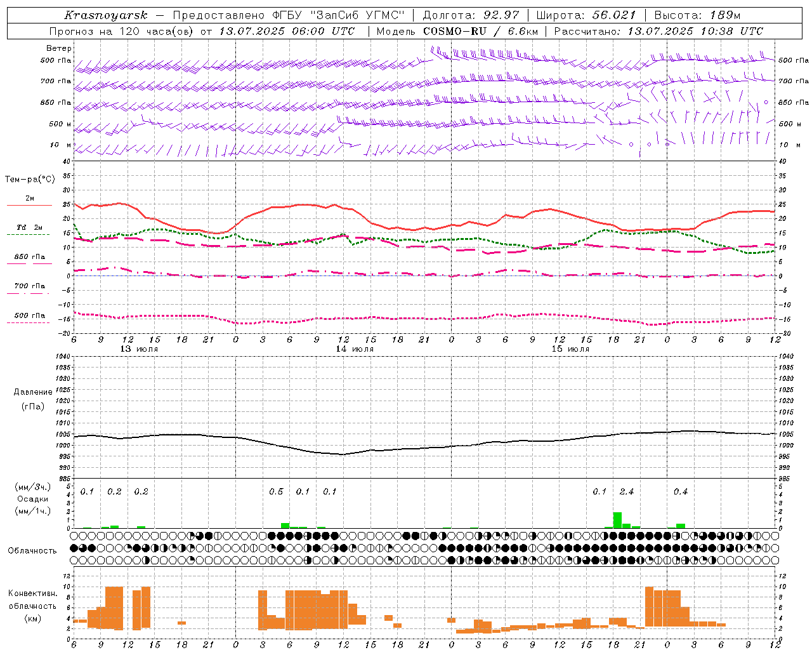Click the 13 июля date label
The image size is (812, 650).
139,349
